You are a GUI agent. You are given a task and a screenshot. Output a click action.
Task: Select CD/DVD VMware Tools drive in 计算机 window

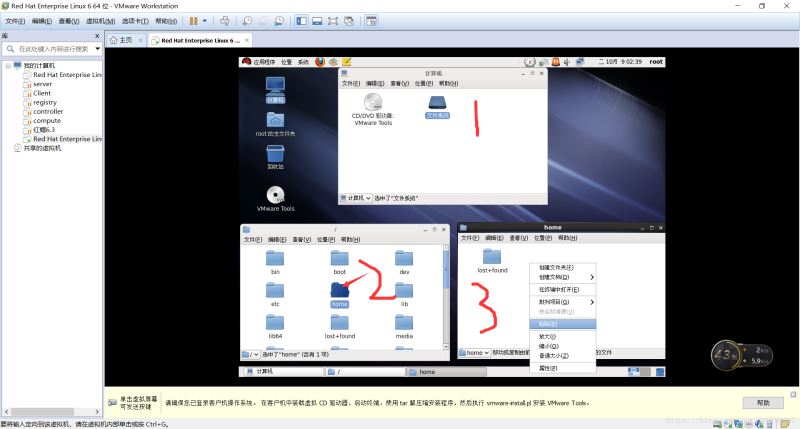(x=373, y=109)
